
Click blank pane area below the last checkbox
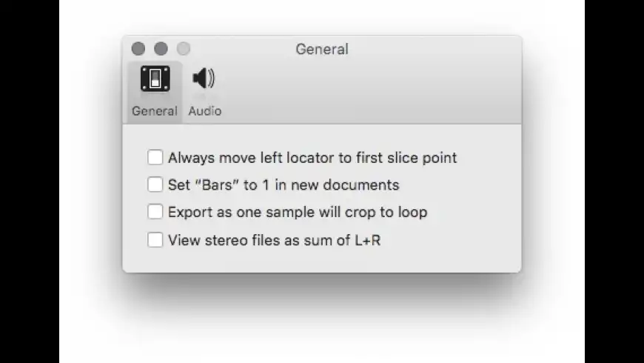pos(322,260)
